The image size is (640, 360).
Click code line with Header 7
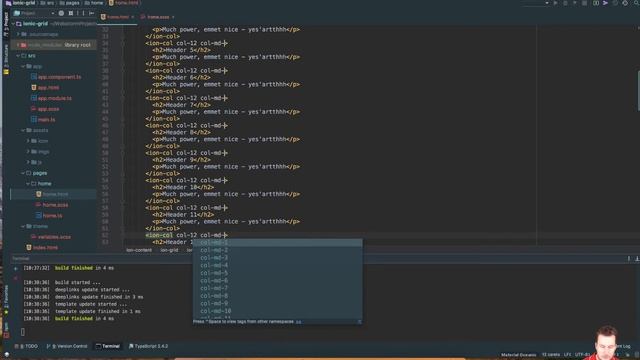tap(181, 105)
